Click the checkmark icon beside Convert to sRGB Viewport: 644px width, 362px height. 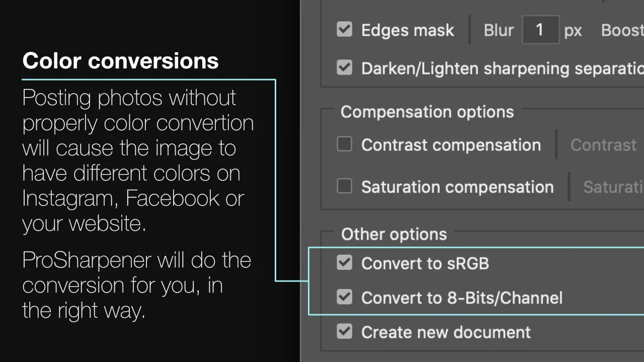click(x=344, y=262)
